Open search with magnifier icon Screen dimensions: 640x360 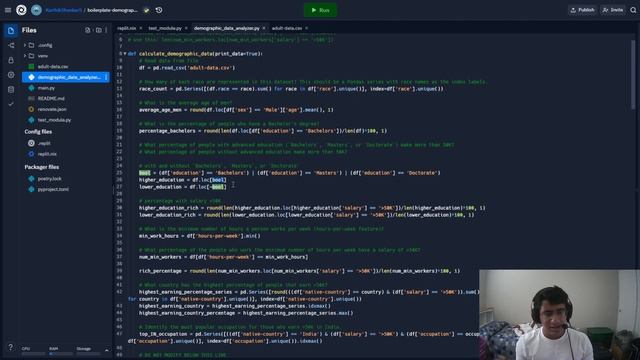tap(633, 10)
